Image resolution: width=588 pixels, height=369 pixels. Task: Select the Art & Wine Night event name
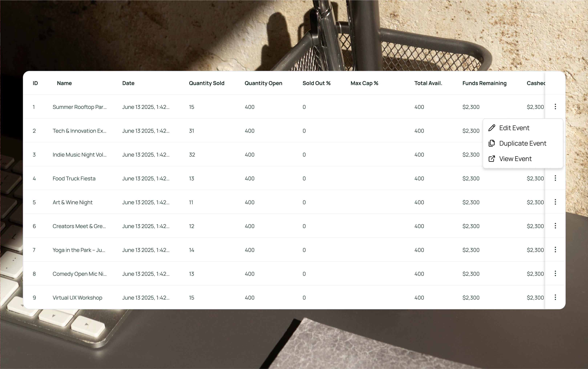pyautogui.click(x=73, y=202)
